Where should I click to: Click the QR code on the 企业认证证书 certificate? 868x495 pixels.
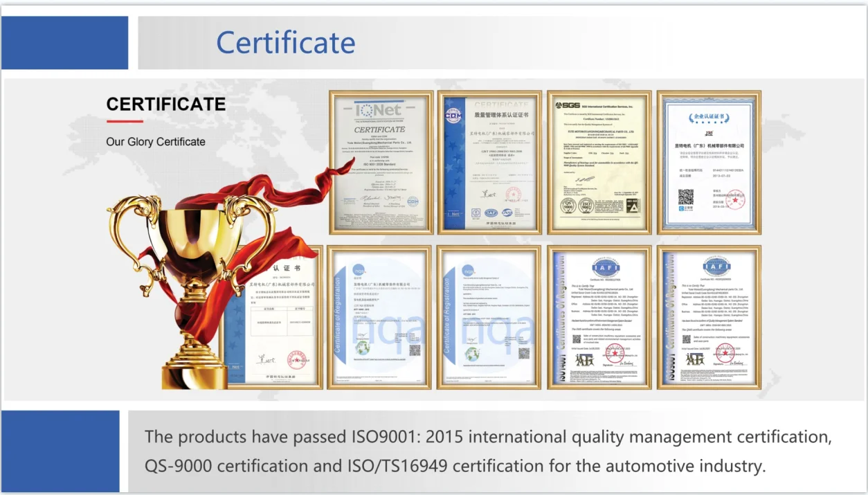[x=686, y=197]
